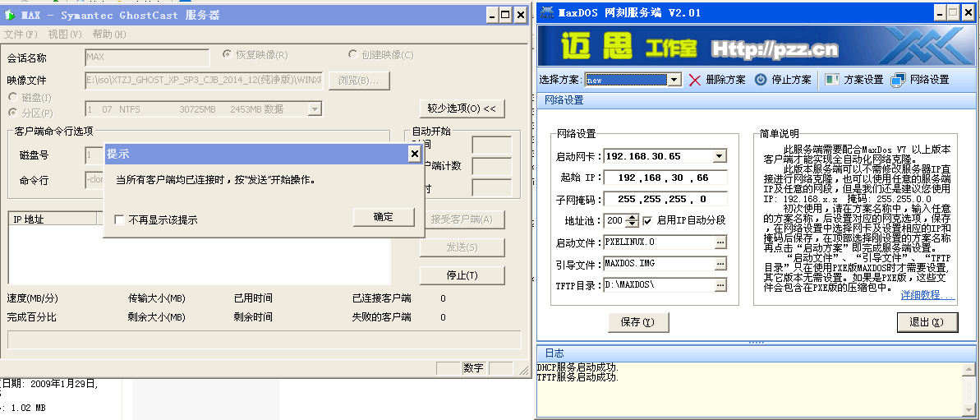Click the stop scheme label

point(791,80)
